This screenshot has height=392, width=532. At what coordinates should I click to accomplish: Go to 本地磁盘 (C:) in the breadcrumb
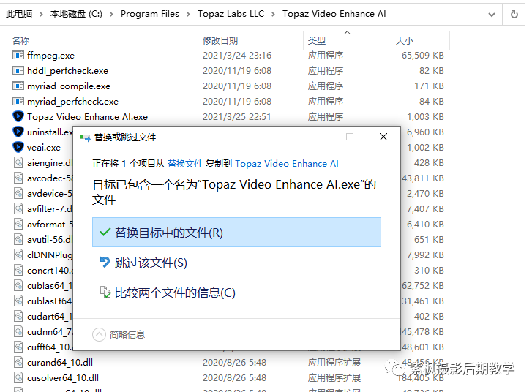[x=76, y=14]
